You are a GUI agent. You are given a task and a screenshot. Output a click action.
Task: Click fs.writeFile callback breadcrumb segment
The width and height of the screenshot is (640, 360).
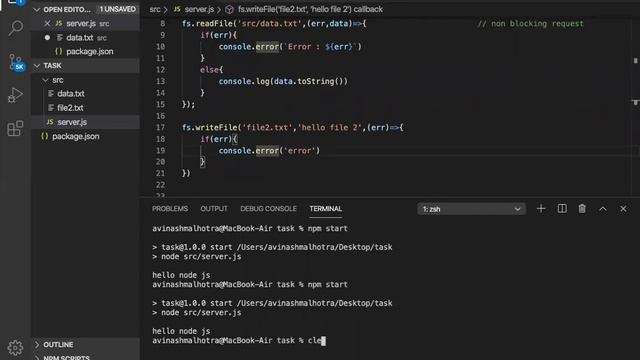click(x=310, y=9)
